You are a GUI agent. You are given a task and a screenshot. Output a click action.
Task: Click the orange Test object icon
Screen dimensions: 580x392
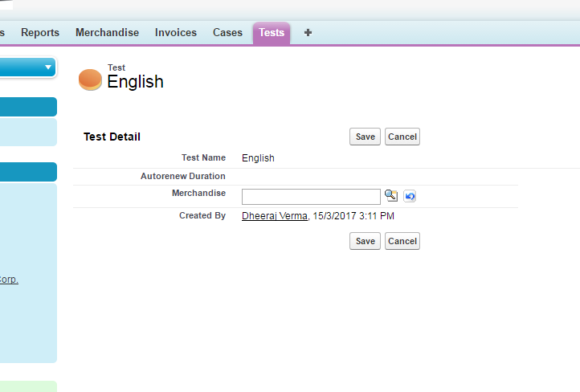(90, 80)
